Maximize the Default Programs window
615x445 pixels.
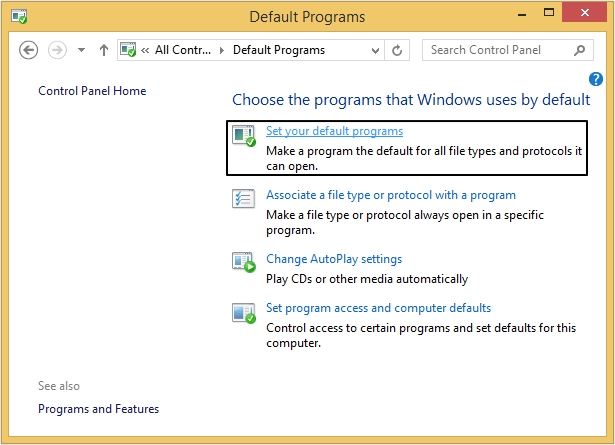(x=549, y=13)
